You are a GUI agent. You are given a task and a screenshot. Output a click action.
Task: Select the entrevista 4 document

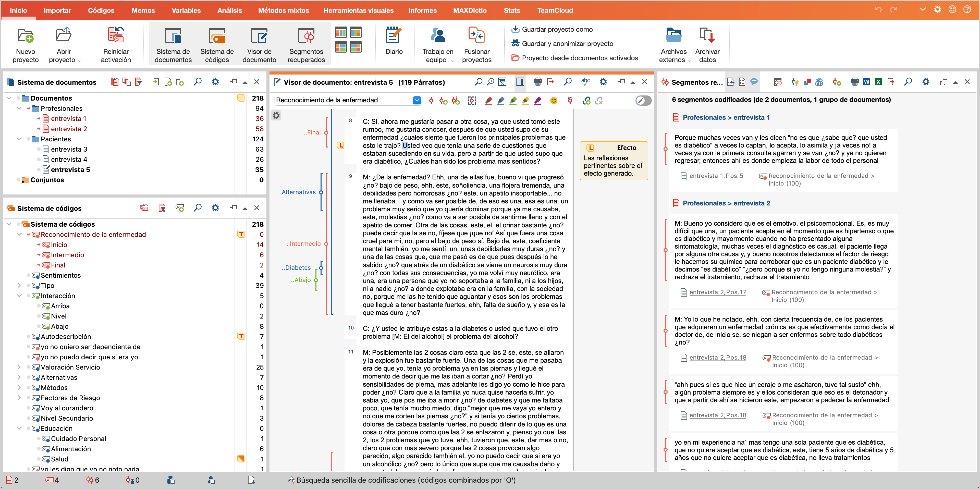[x=69, y=160]
